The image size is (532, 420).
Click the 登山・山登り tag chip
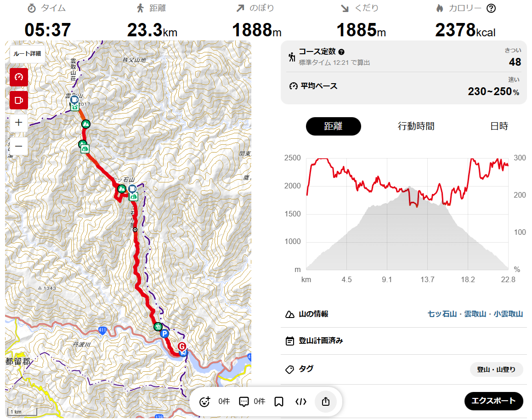pyautogui.click(x=496, y=369)
